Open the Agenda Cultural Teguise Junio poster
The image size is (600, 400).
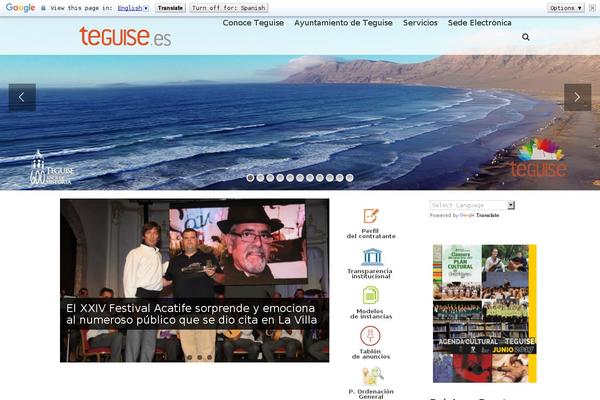click(484, 313)
